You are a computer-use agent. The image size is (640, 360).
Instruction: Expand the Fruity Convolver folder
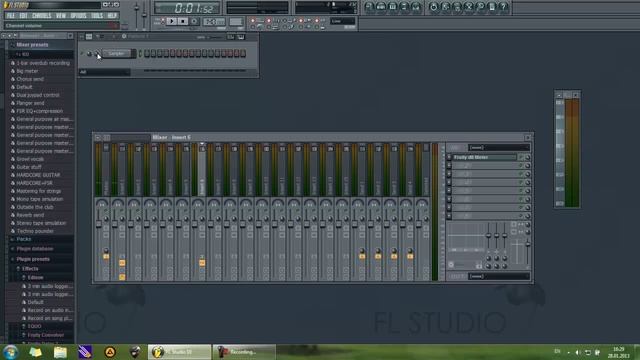(45, 335)
